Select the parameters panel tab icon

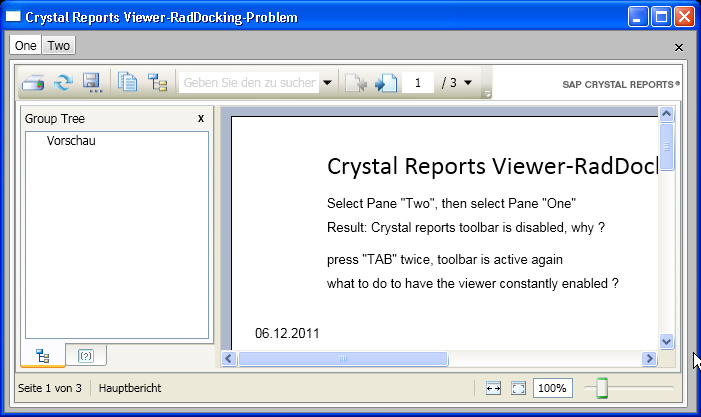(x=86, y=356)
